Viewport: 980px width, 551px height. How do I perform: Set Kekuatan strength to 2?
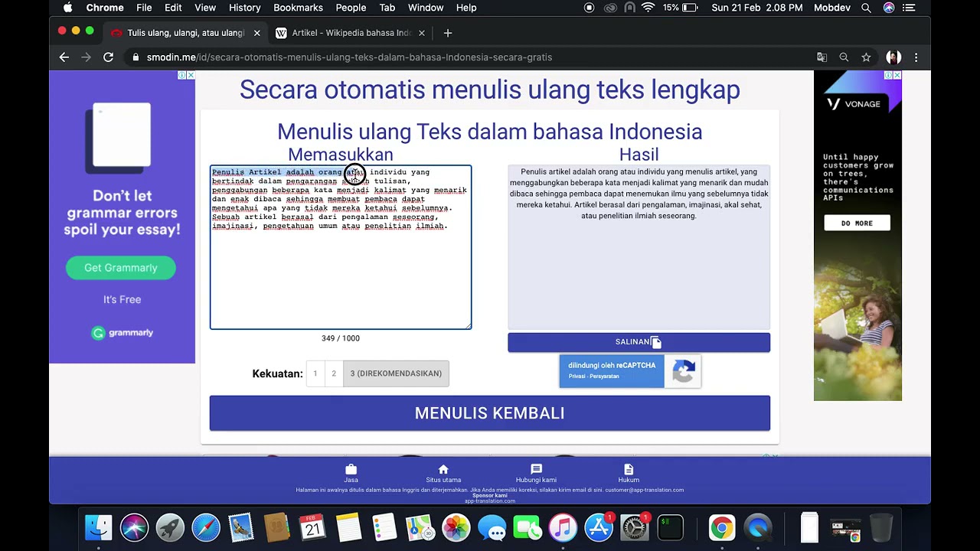tap(334, 373)
